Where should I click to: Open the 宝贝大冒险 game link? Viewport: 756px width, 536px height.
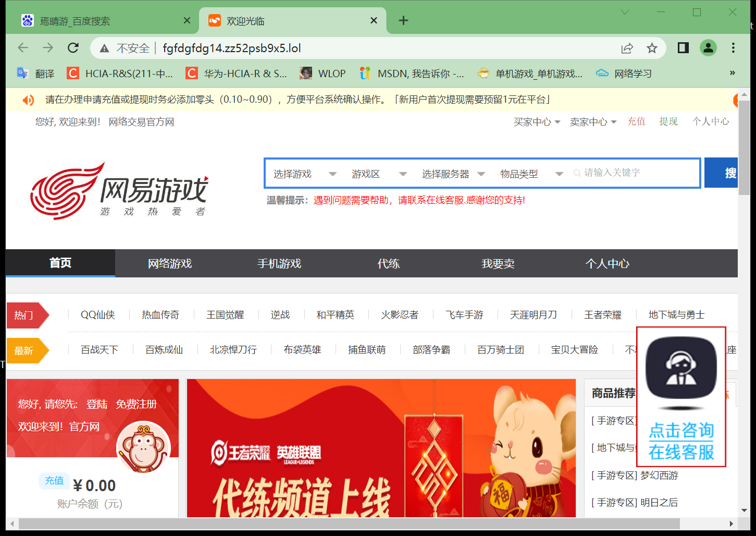(575, 349)
